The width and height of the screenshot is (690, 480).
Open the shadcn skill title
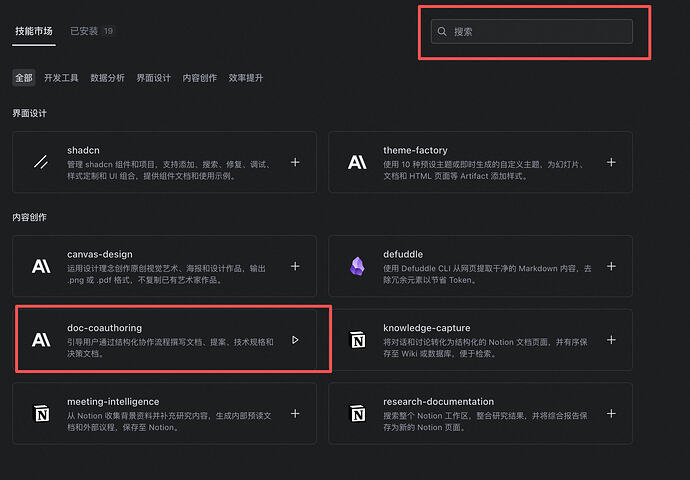point(83,150)
